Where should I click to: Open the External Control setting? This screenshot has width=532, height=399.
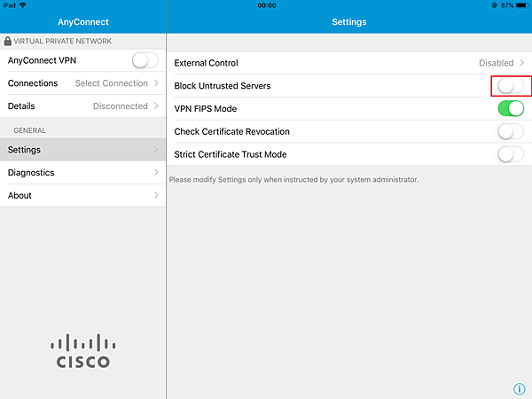pos(349,63)
